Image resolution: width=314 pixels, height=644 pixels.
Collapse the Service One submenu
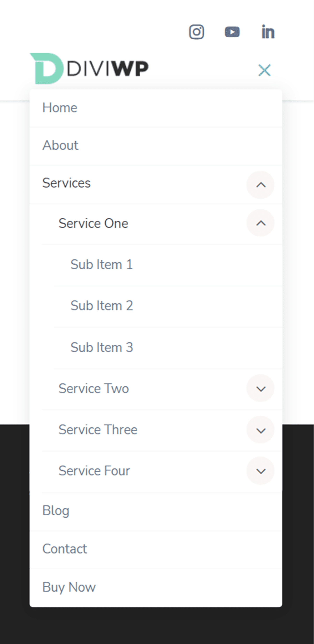[x=261, y=223]
